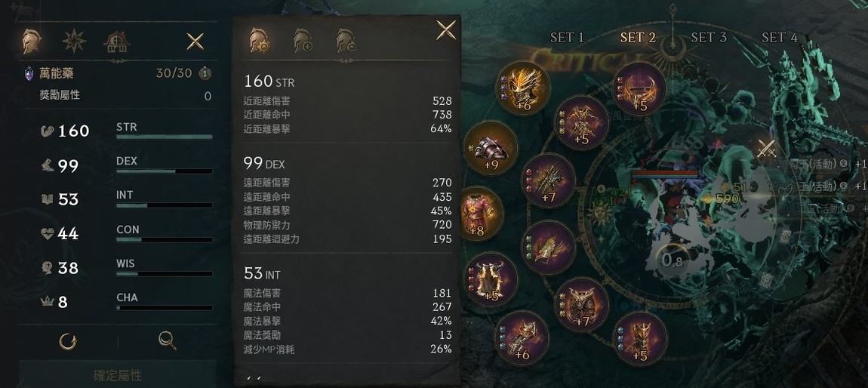Select the second helmet-plus detail tab
The height and width of the screenshot is (388, 868).
click(303, 41)
